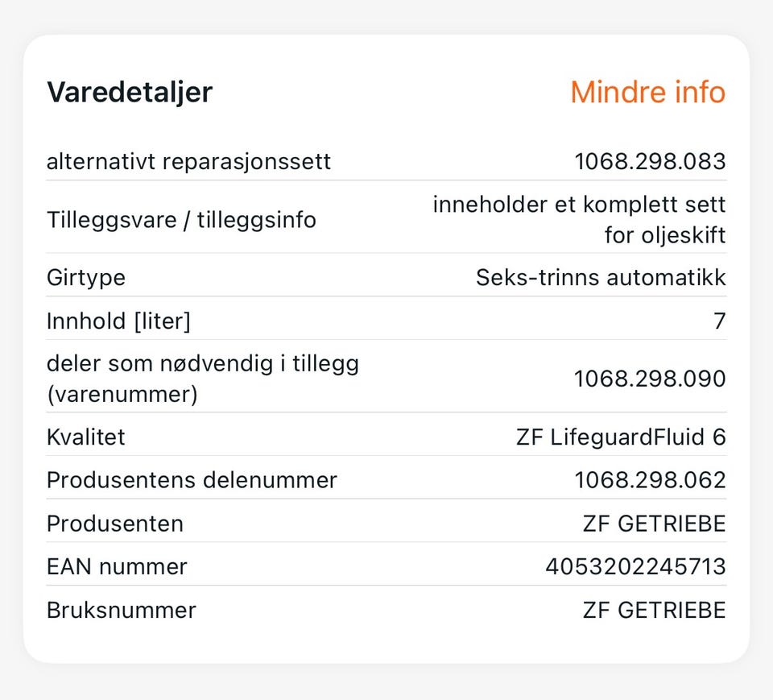Image resolution: width=773 pixels, height=700 pixels.
Task: Click the Produsentens delenummer label
Action: (192, 480)
